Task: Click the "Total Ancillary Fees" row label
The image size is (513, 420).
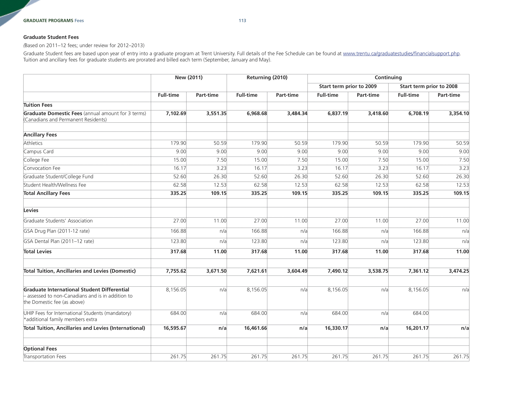Action: pyautogui.click(x=47, y=193)
